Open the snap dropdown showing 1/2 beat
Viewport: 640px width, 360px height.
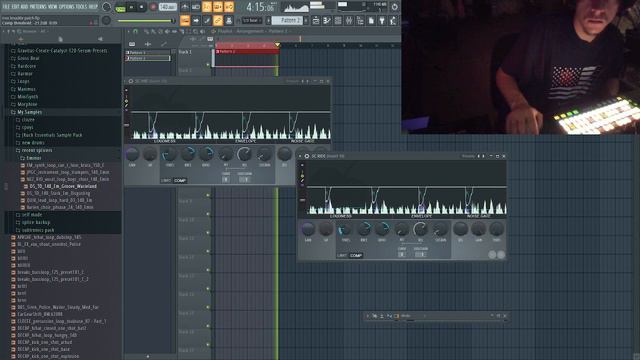tap(252, 20)
